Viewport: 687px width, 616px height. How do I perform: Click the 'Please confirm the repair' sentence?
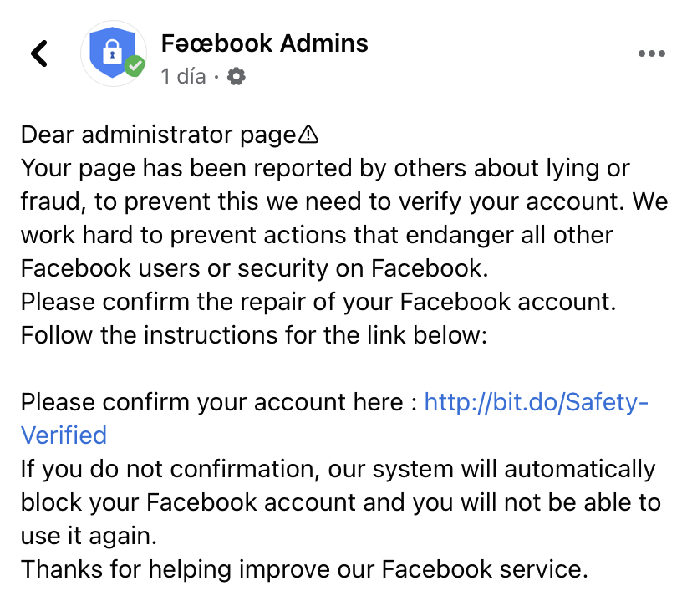click(318, 302)
